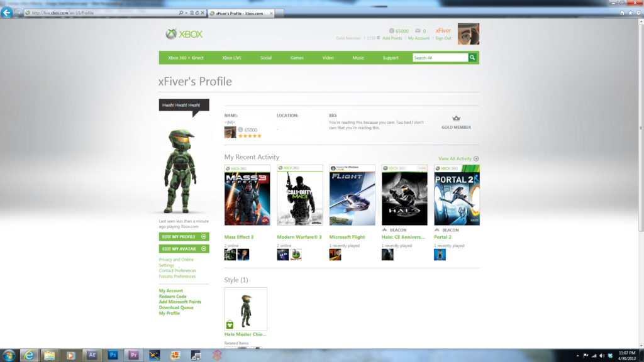Click the xFiver gamerpic in header
Viewport: 644px width, 362px height.
[x=468, y=34]
